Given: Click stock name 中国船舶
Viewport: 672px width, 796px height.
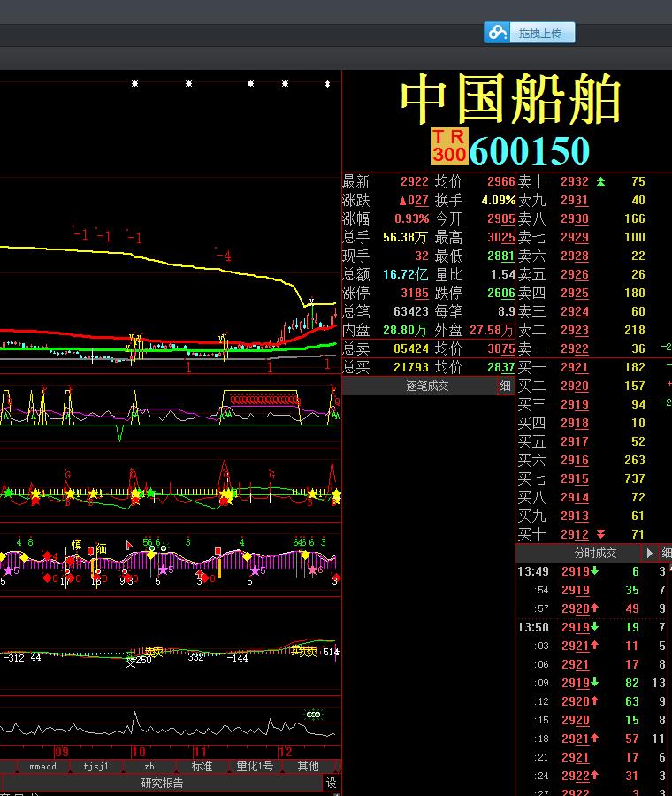Looking at the screenshot, I should [x=510, y=99].
